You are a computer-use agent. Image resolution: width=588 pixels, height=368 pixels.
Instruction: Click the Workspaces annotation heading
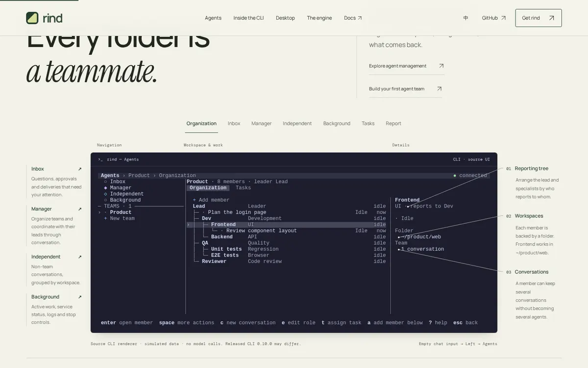[529, 216]
